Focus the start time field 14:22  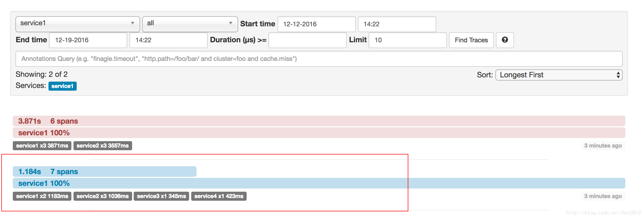(x=397, y=24)
